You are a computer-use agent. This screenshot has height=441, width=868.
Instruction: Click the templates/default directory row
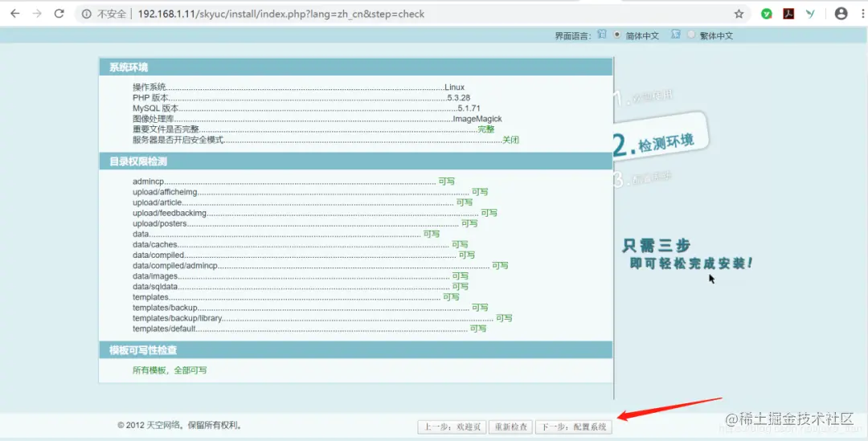pos(309,328)
